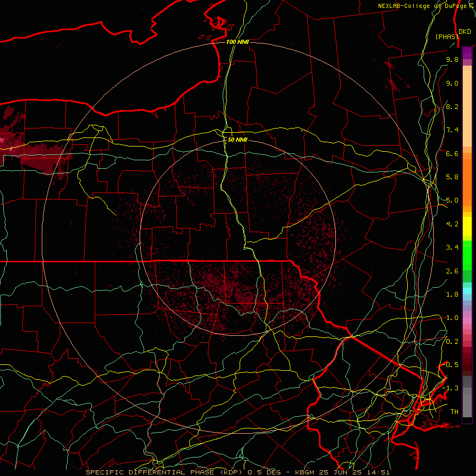Pick the bright yellow band of the color bar
Viewport: 476px width, 476px height.
[x=467, y=226]
